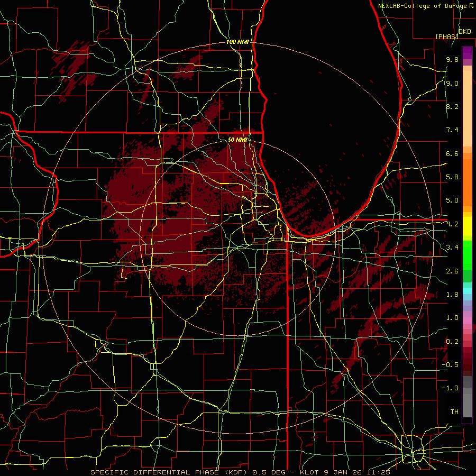Screen dimensions: 476x476
Task: Click the Specific Differential Phase caption text
Action: (x=240, y=472)
